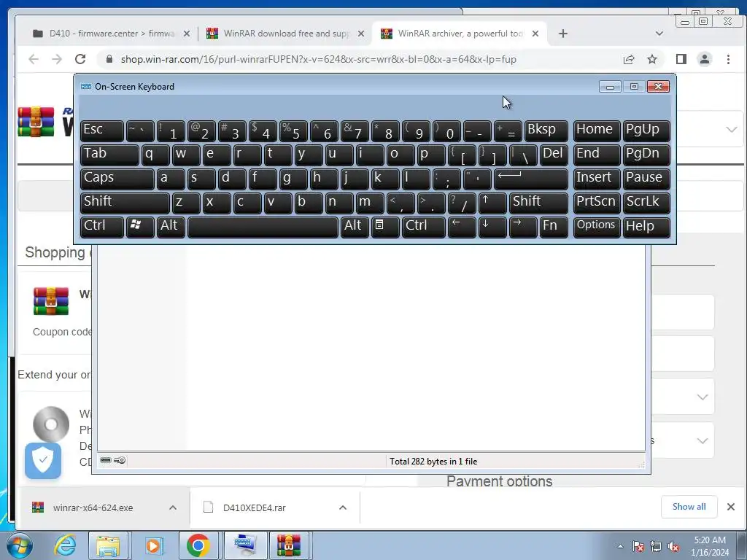
Task: Click the Chrome reload page icon
Action: click(x=80, y=59)
